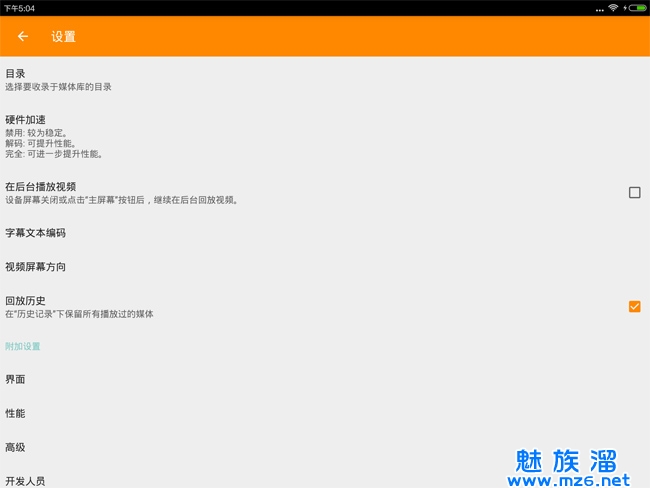
Task: Tap the three-dots status bar icon
Action: click(599, 10)
